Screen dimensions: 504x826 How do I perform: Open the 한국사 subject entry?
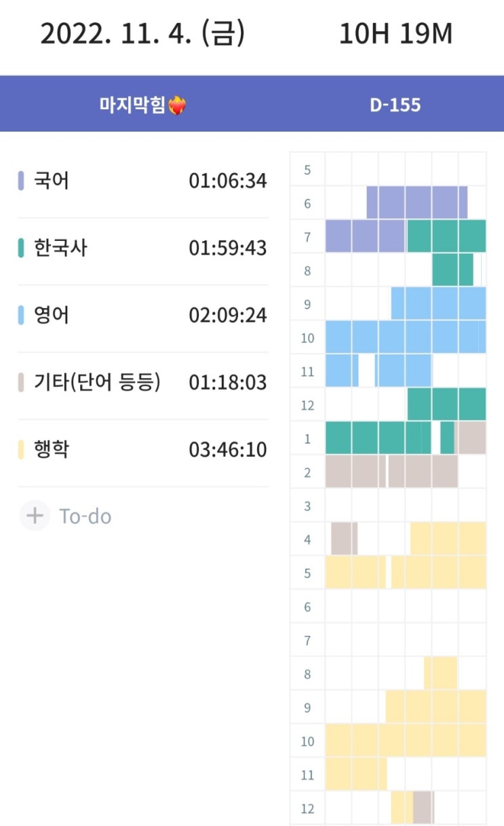60,248
